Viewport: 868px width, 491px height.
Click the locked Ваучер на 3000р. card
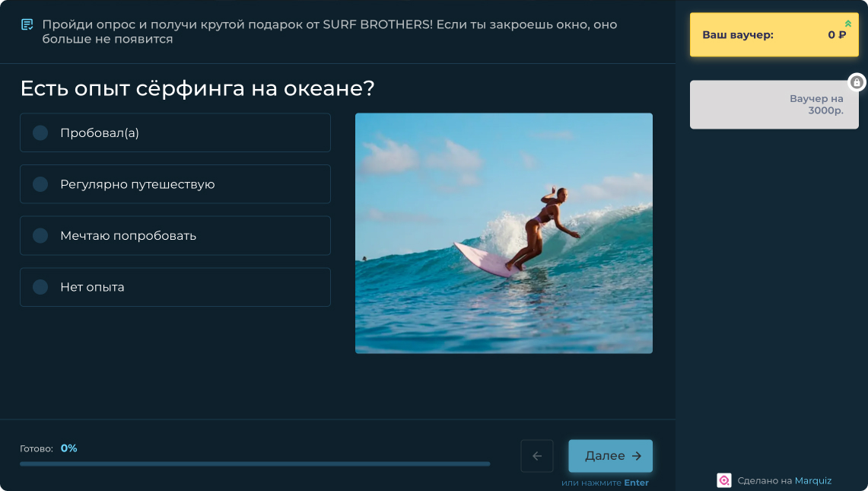click(774, 105)
